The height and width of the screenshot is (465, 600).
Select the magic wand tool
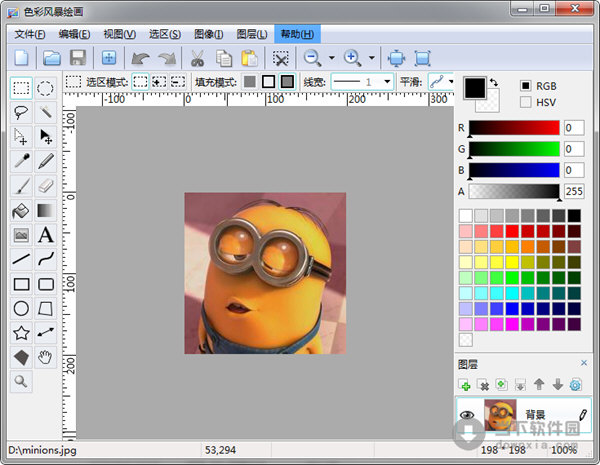tap(46, 112)
